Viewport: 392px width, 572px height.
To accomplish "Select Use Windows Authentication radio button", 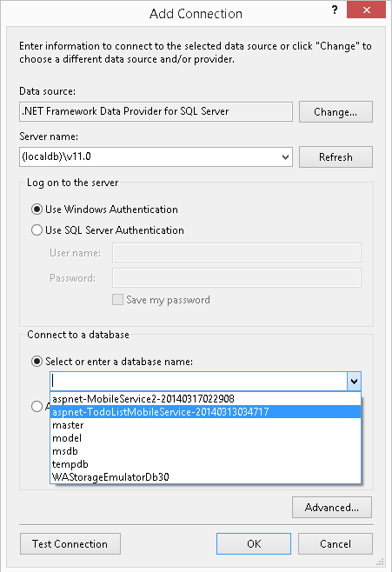I will pyautogui.click(x=37, y=210).
